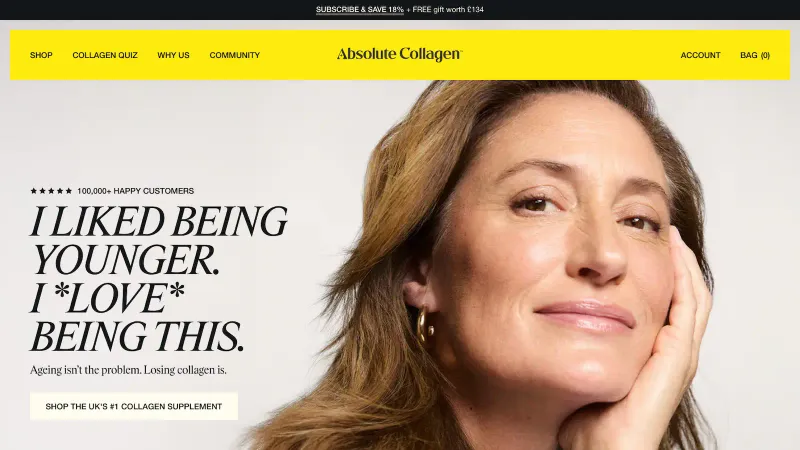Click Shop the UK's #1 Collagen Supplement button
The width and height of the screenshot is (800, 450).
[134, 406]
